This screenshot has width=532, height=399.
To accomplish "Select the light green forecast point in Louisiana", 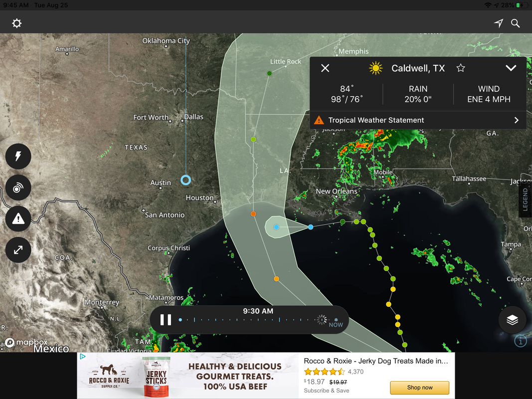I will click(253, 139).
